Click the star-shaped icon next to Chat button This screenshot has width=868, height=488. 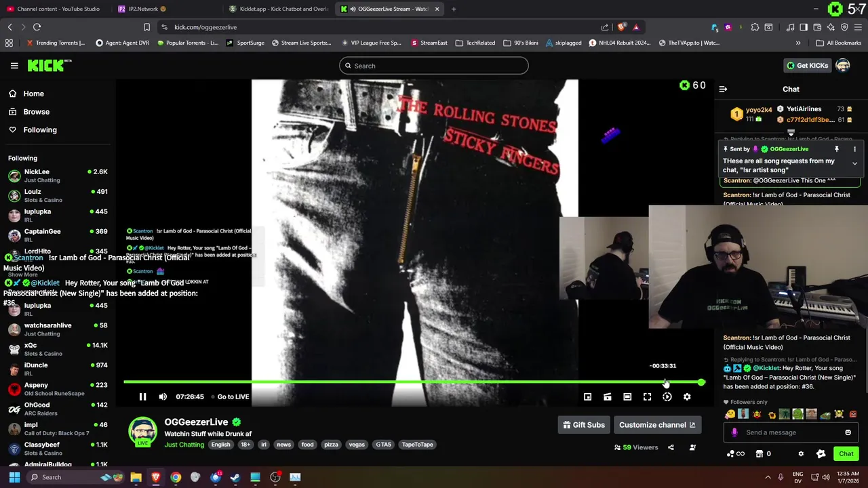(x=821, y=453)
